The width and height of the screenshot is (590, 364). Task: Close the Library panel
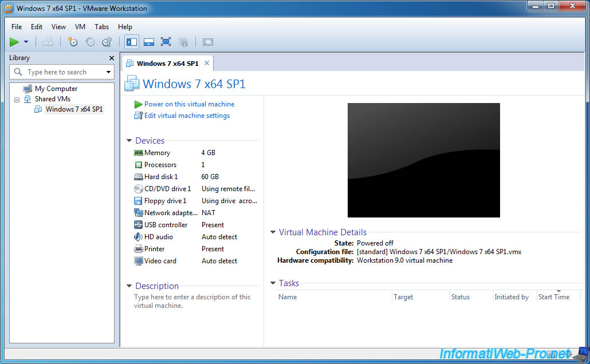(x=111, y=58)
